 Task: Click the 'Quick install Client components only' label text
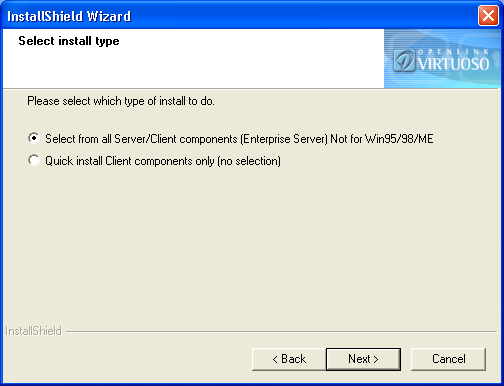tap(130, 161)
